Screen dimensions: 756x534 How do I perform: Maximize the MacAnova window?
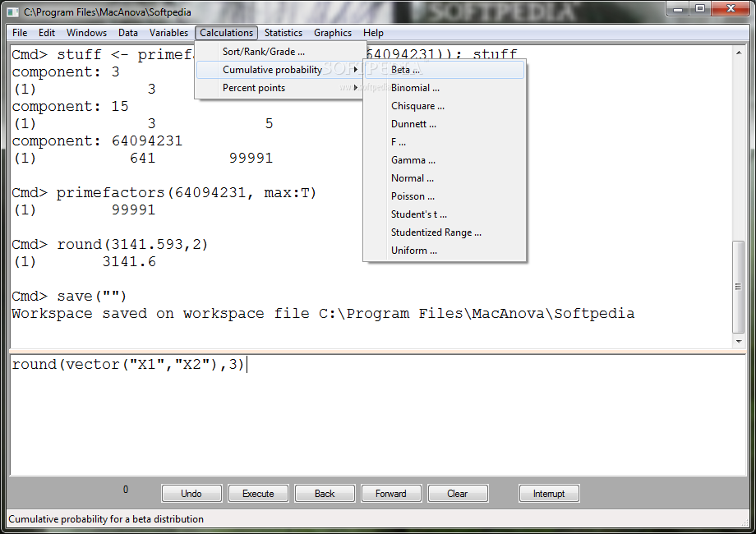click(700, 9)
